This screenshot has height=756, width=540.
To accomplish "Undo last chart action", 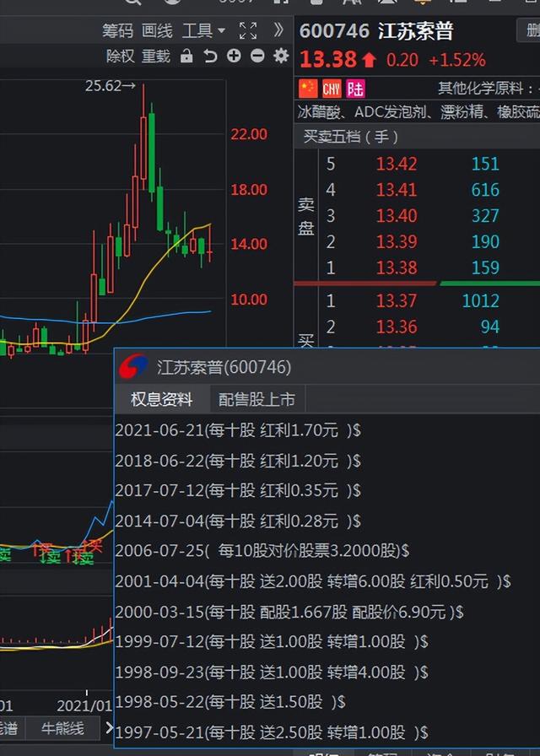I will [x=210, y=57].
